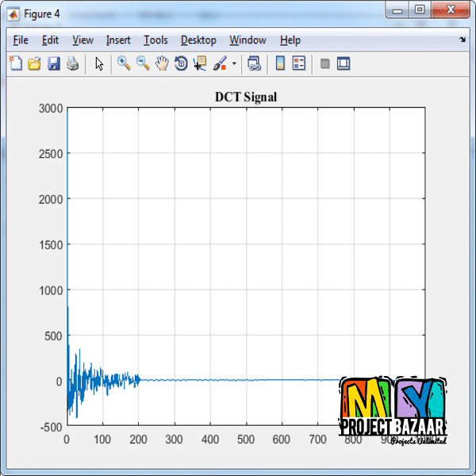The width and height of the screenshot is (476, 476).
Task: Dock the figure using the corner arrow
Action: tap(463, 40)
